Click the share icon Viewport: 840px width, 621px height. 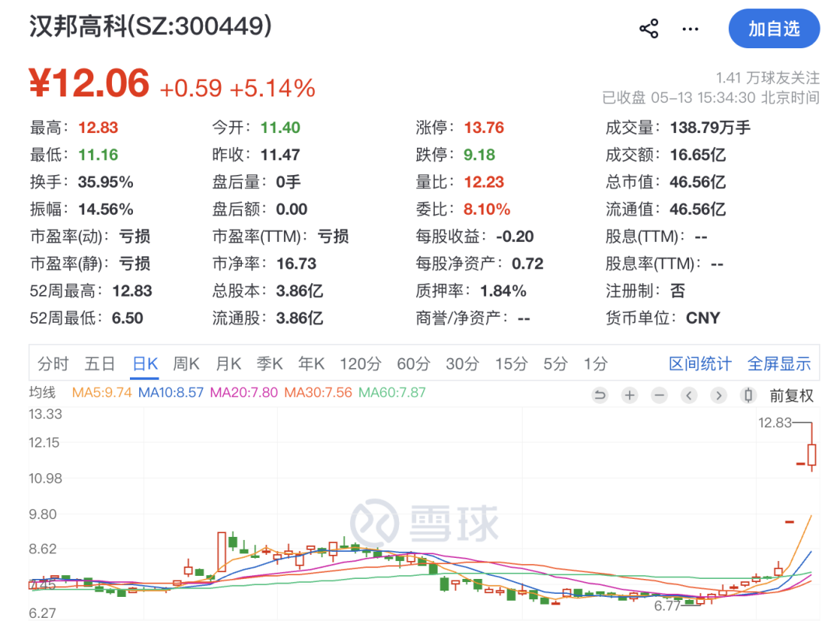649,28
